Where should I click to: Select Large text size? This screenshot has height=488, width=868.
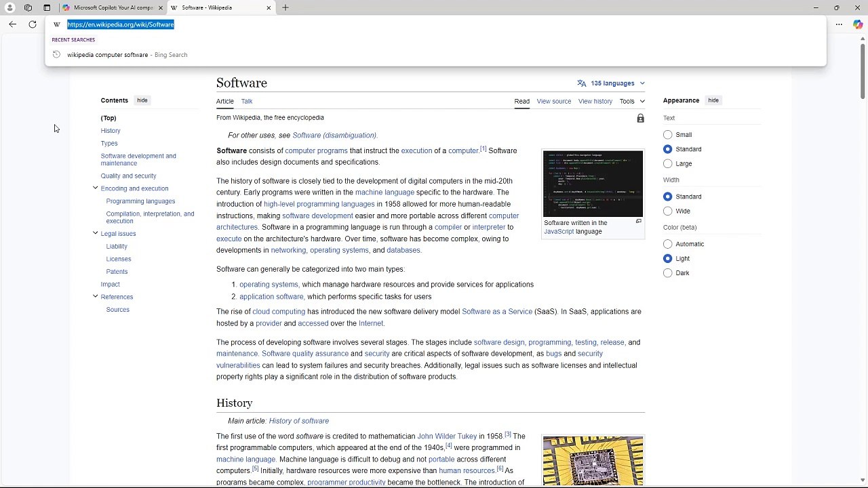click(668, 163)
